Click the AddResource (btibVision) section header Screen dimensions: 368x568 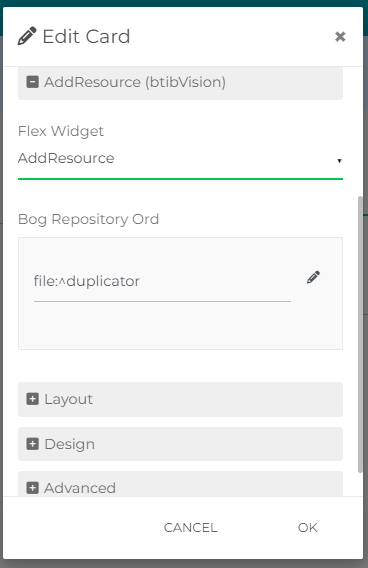180,83
